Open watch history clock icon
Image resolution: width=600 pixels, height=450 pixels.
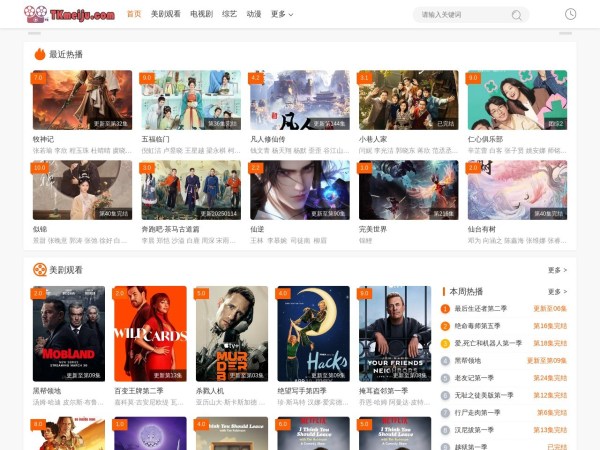coord(570,14)
